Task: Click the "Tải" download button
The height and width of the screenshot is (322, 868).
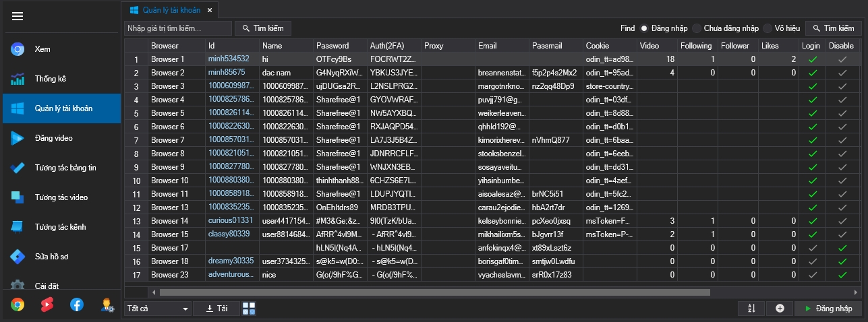Action: pos(216,308)
